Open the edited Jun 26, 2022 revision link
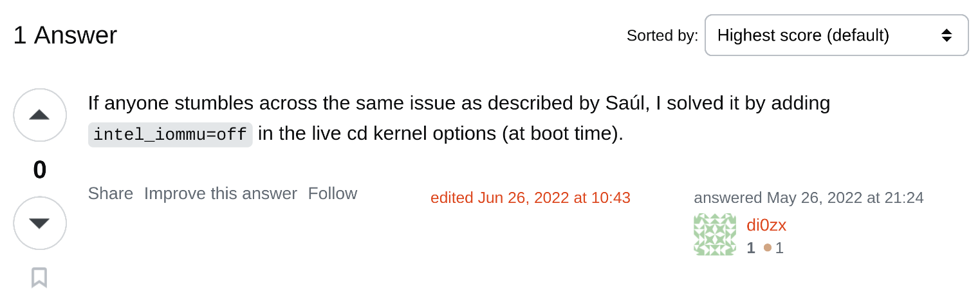The height and width of the screenshot is (297, 980). (530, 198)
